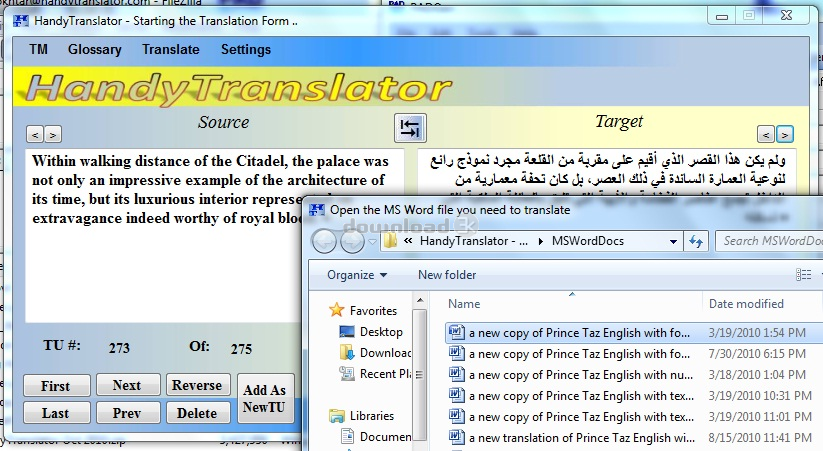
Task: Click the swap source/target icon button
Action: (410, 128)
